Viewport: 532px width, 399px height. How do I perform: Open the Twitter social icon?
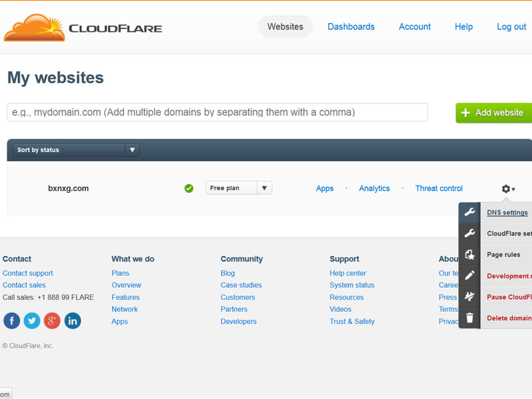coord(32,321)
